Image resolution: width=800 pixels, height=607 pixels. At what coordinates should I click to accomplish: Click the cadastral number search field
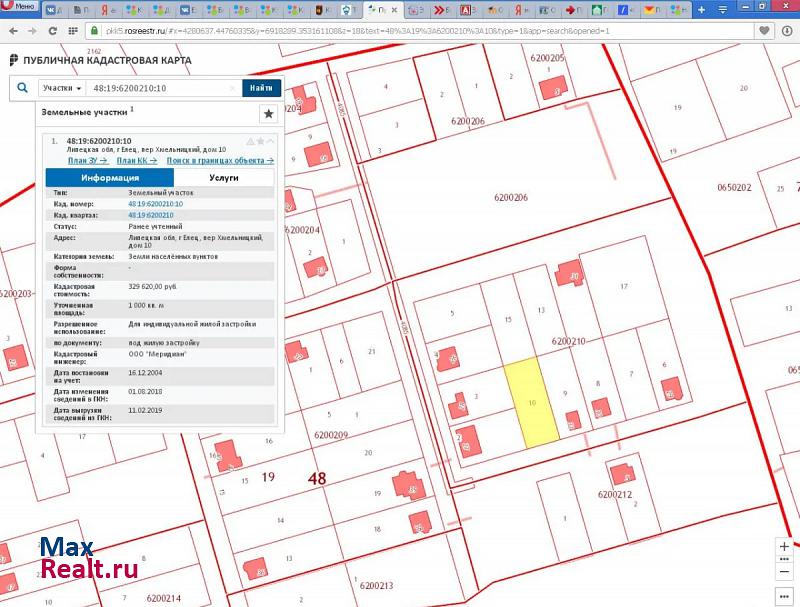160,88
